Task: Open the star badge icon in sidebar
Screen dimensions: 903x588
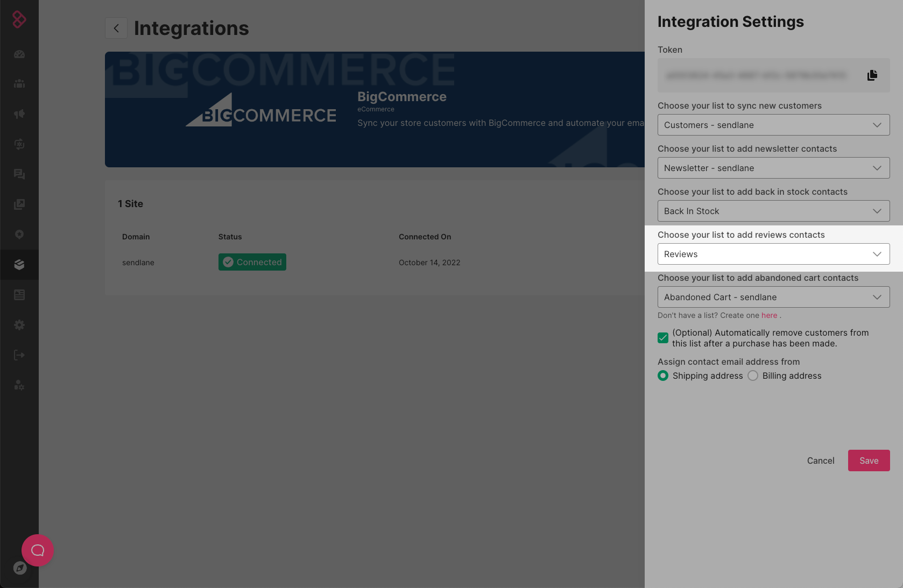Action: (x=19, y=235)
